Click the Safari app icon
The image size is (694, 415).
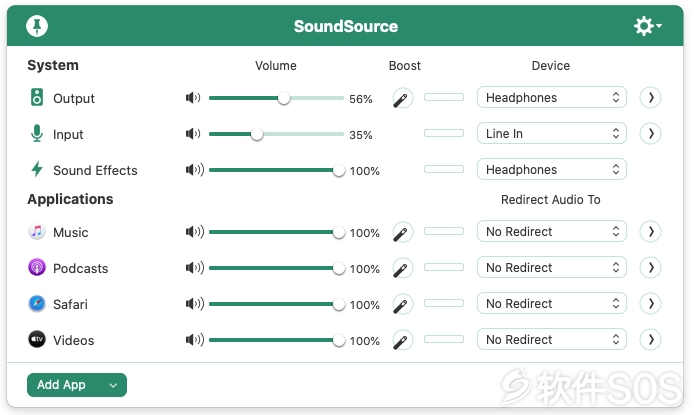(x=37, y=304)
